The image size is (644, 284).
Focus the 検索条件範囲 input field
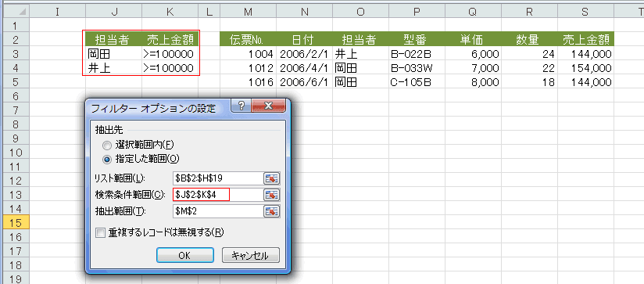218,194
